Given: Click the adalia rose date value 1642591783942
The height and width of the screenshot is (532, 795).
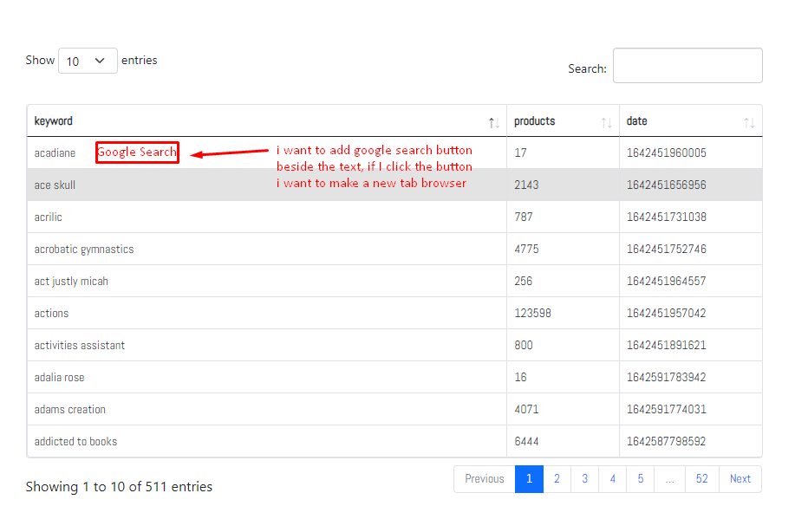Looking at the screenshot, I should [666, 378].
